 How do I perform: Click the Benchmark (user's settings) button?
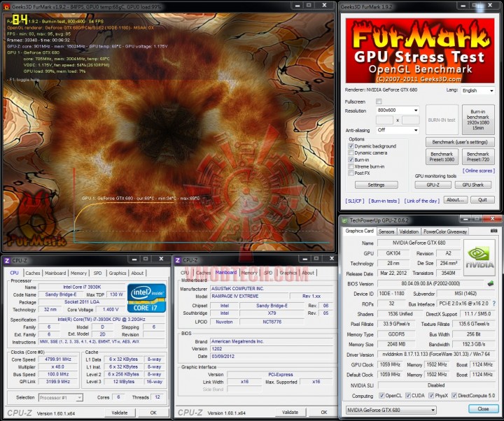(460, 142)
